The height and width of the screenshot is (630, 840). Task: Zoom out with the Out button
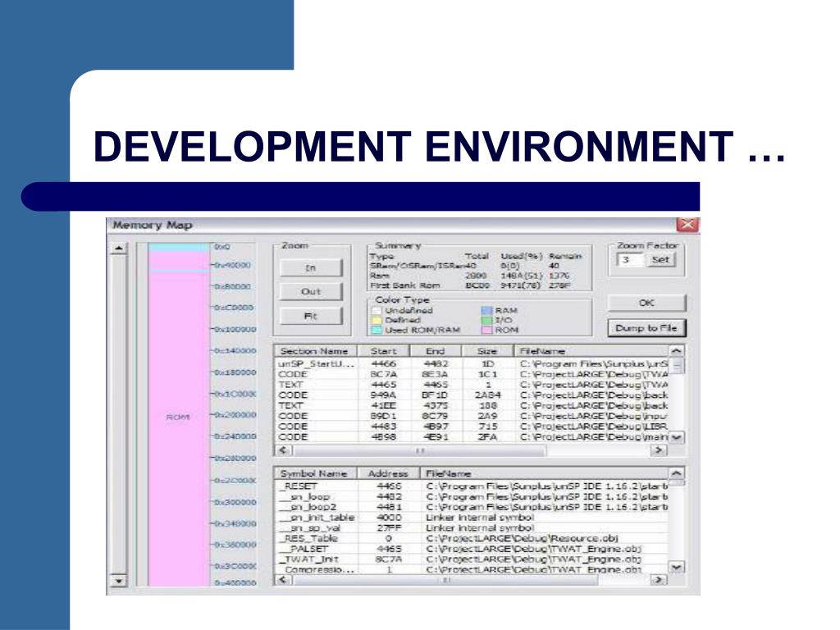(311, 291)
